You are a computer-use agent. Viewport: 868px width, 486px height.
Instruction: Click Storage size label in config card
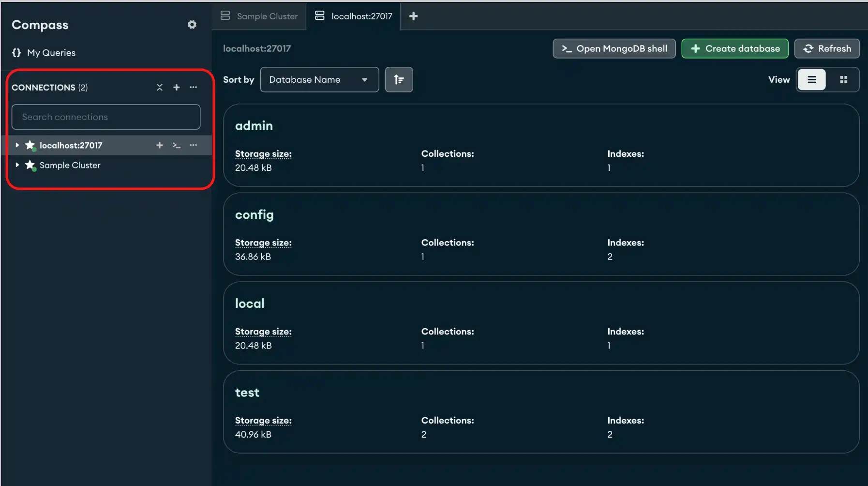[x=263, y=243]
